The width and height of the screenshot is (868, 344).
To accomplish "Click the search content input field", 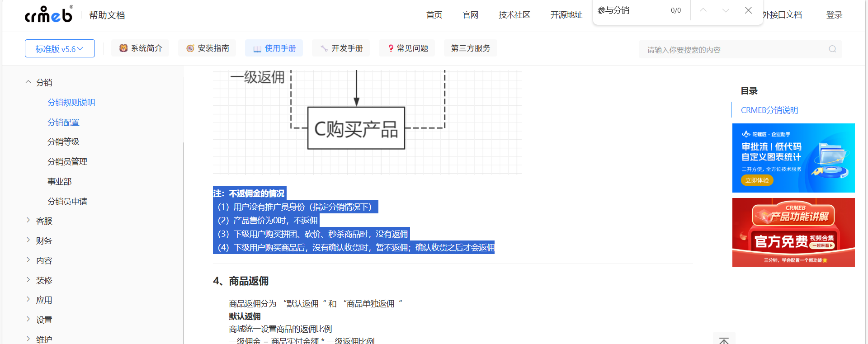I will coord(732,49).
